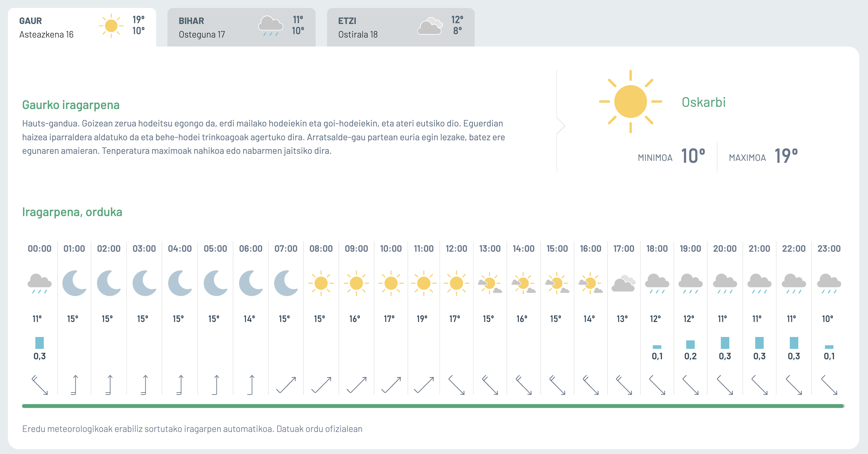This screenshot has width=868, height=454.
Task: Click the 09:00 wind direction arrow
Action: coord(357,385)
